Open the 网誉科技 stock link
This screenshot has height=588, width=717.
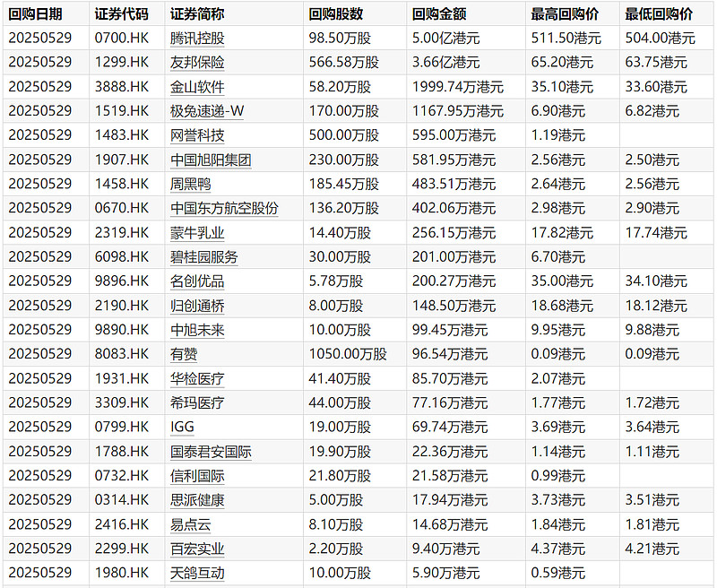coord(197,135)
